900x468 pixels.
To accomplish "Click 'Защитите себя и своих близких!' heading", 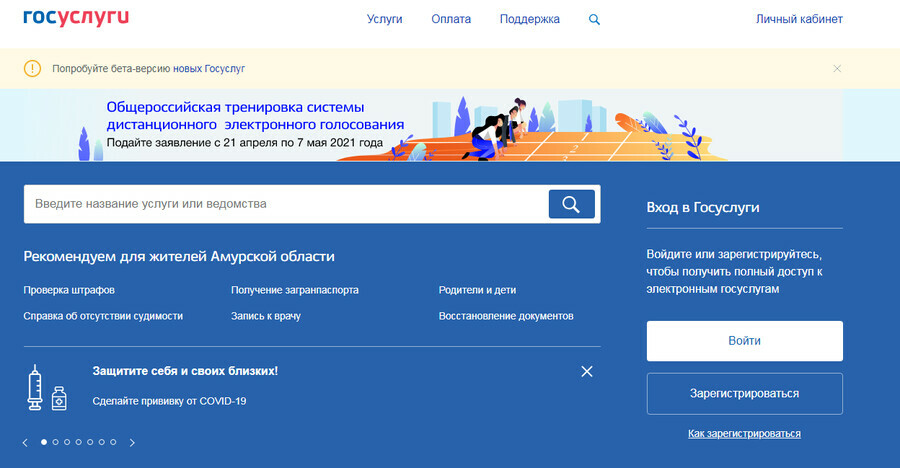I will (185, 371).
